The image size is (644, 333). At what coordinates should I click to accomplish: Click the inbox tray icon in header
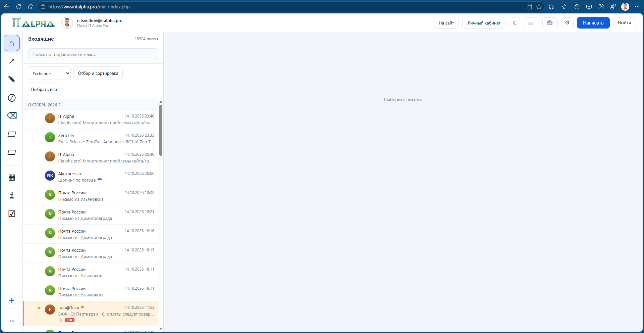tap(550, 23)
